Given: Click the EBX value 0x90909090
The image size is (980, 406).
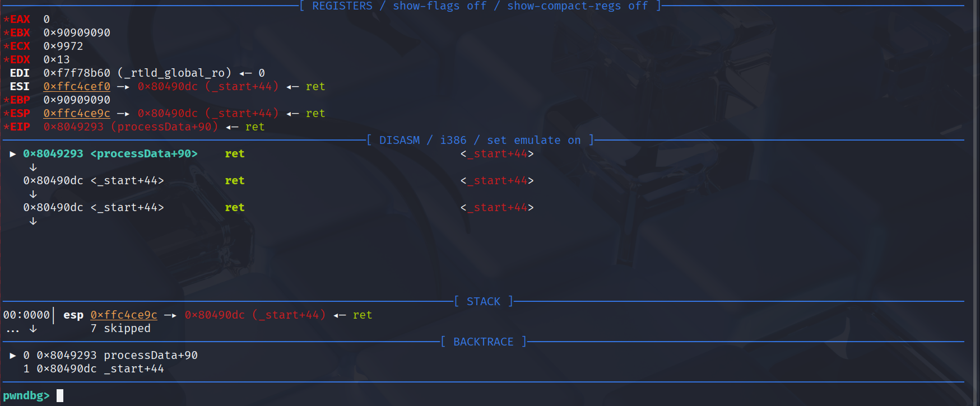Looking at the screenshot, I should point(77,33).
